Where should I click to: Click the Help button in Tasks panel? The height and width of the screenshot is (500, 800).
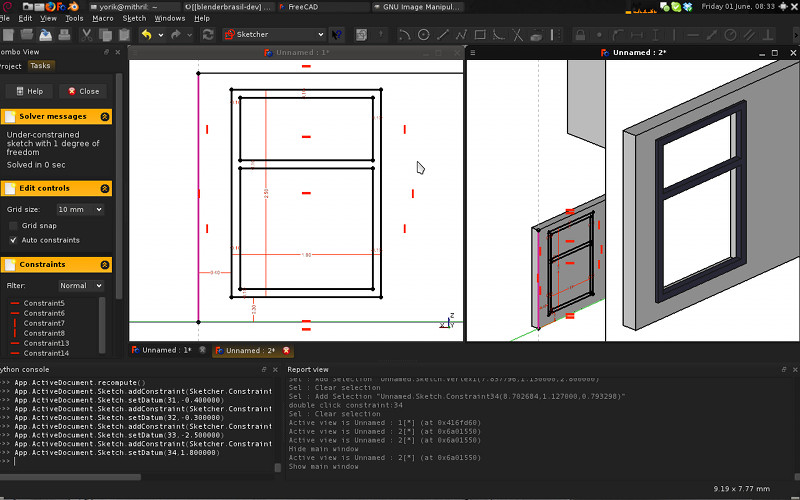coord(29,91)
